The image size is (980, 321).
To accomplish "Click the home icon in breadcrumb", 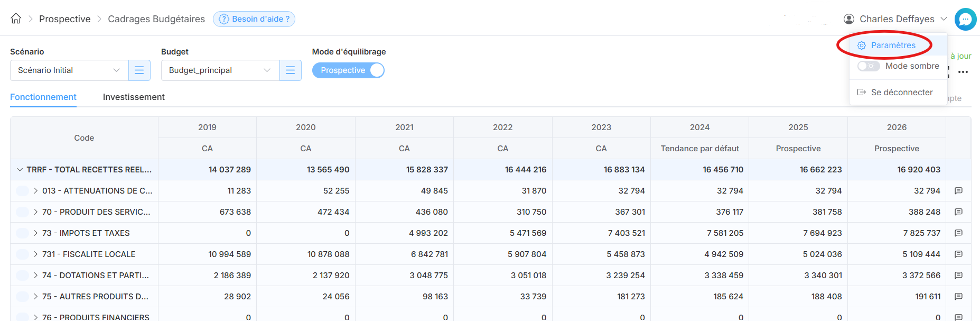I will click(16, 19).
